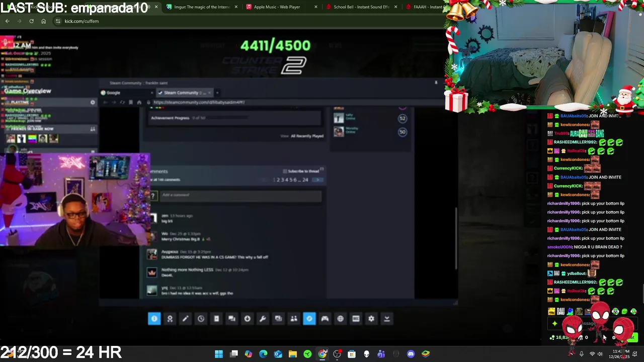Screen dimensions: 644x362
Task: Close the Apple Music tab
Action: coord(316,7)
